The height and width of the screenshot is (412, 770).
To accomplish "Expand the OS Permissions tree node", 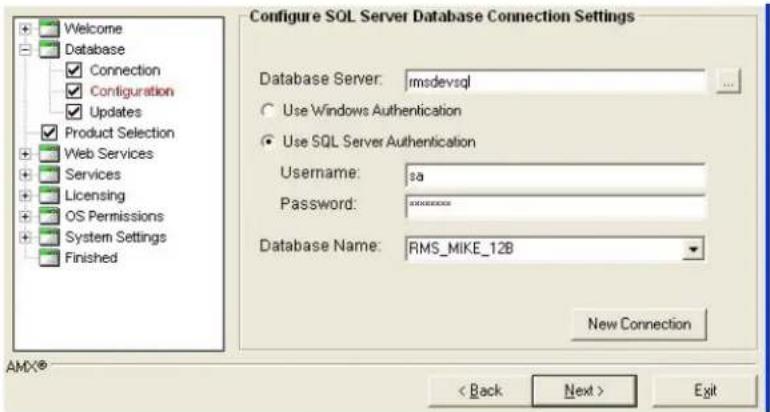I will click(25, 217).
